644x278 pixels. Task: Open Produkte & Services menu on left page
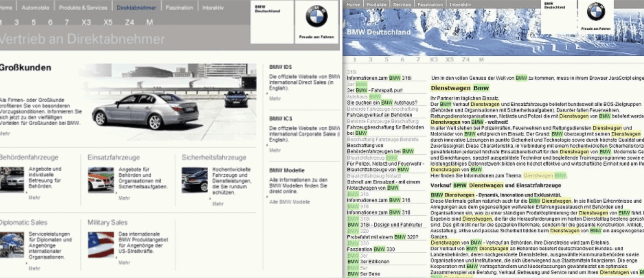[x=83, y=7]
